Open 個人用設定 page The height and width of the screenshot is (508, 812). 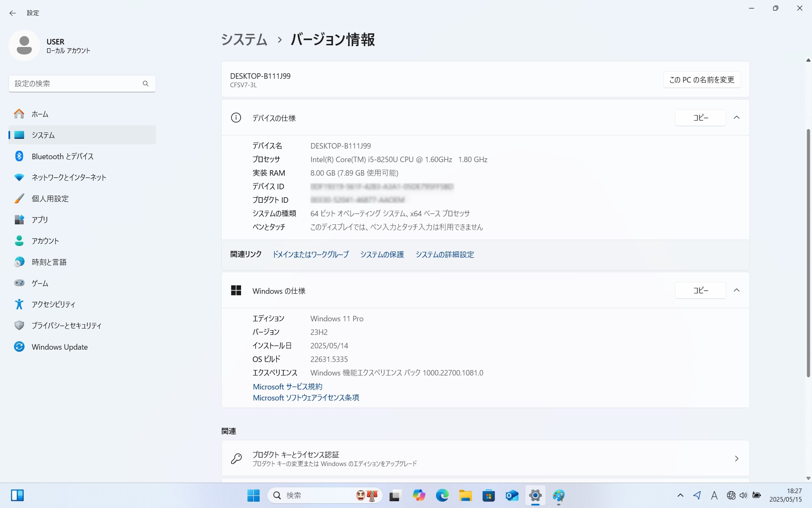(x=82, y=199)
